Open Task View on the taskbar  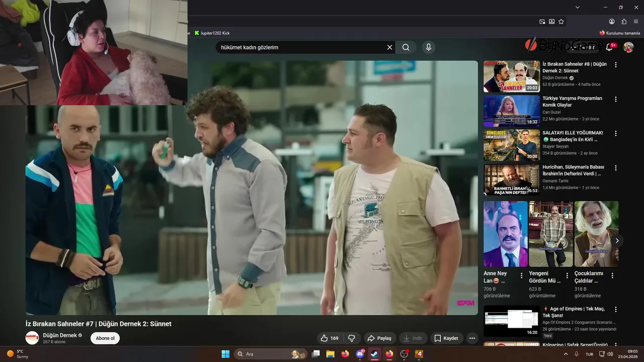315,354
